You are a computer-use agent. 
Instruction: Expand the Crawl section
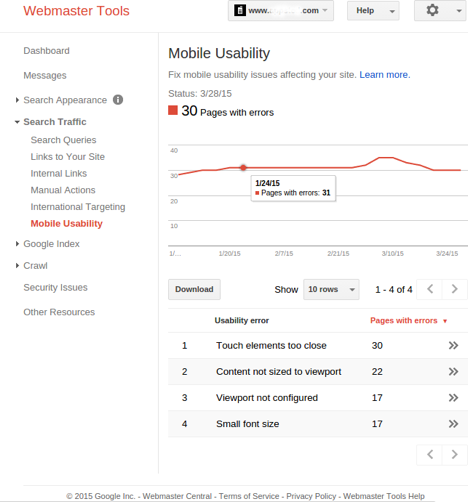tap(17, 265)
